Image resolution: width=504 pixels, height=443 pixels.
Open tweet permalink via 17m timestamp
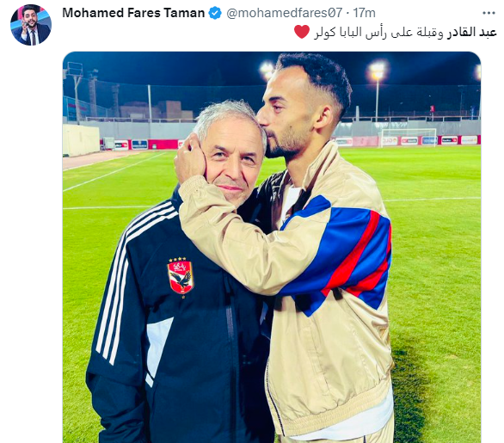point(364,13)
